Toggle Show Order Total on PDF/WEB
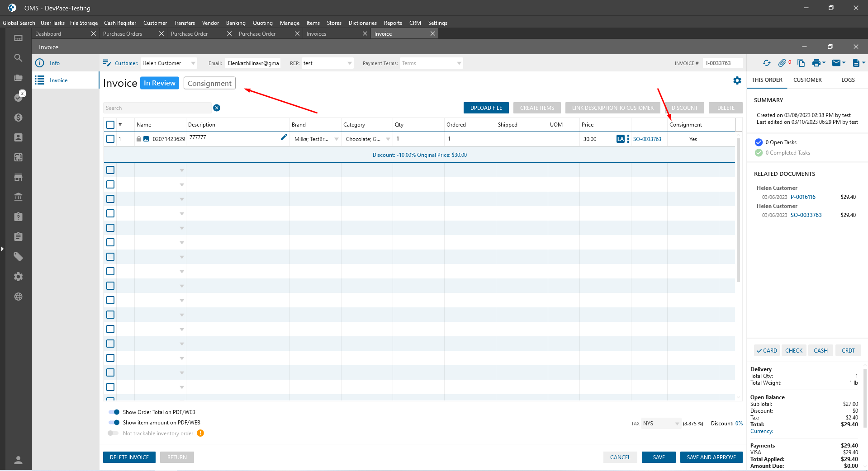868x471 pixels. (x=114, y=412)
